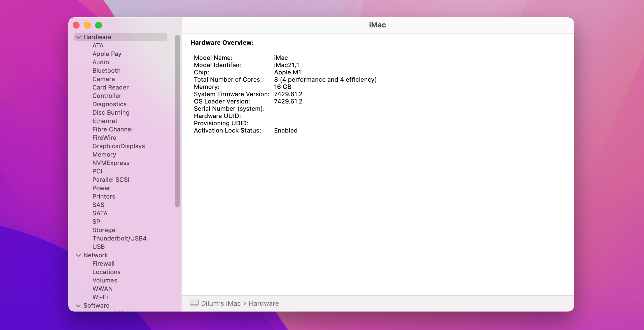The width and height of the screenshot is (644, 330).
Task: Select Storage under Hardware
Action: [x=104, y=230]
